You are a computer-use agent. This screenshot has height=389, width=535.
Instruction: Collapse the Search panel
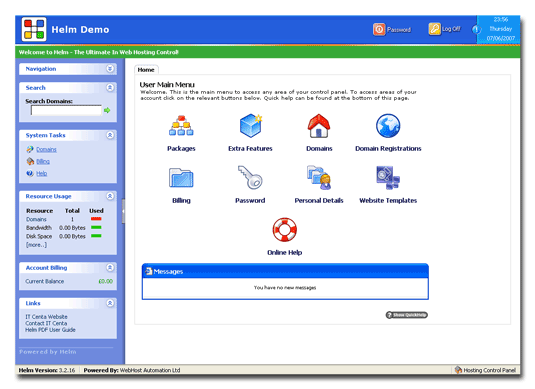(x=110, y=88)
